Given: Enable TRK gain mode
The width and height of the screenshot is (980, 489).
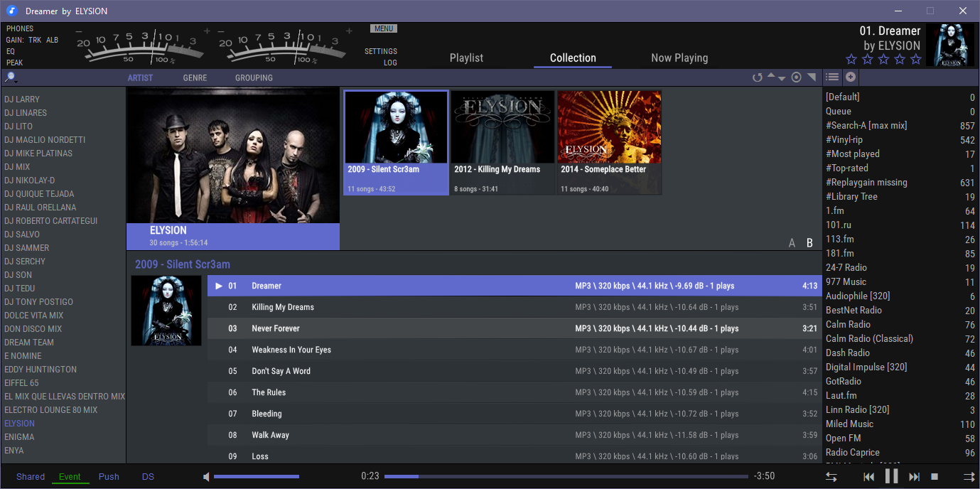Looking at the screenshot, I should [35, 40].
